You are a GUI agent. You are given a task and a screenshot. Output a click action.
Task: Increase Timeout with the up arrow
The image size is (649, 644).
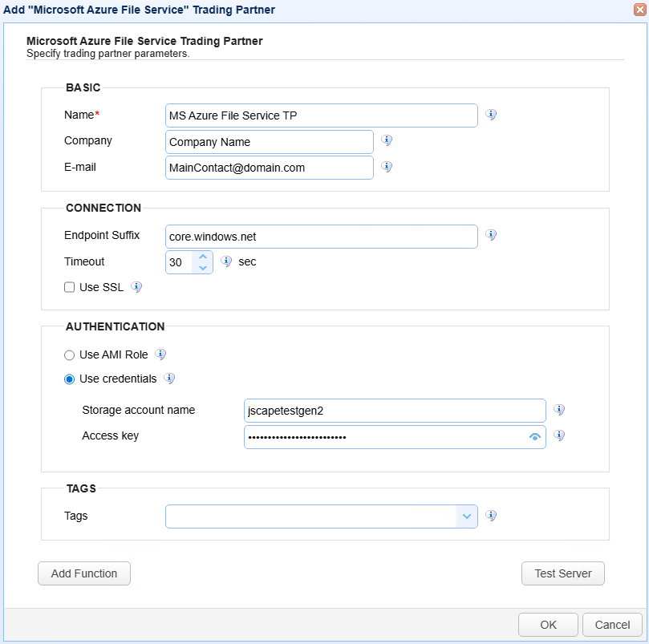click(203, 257)
